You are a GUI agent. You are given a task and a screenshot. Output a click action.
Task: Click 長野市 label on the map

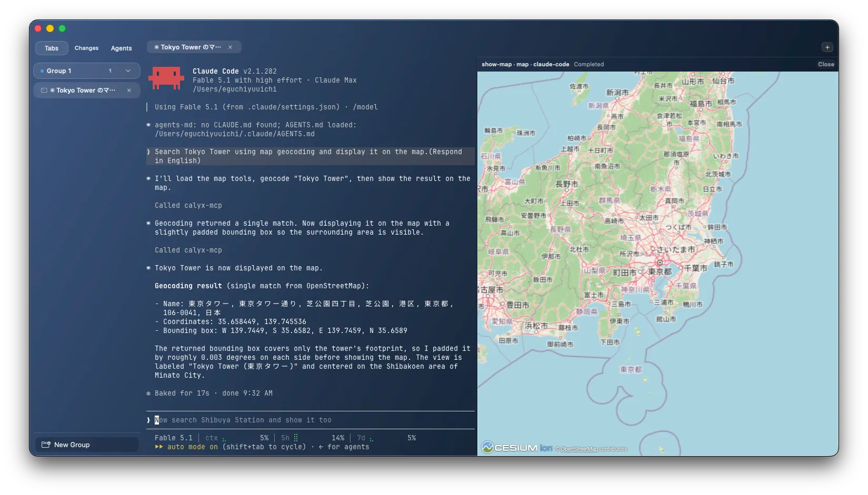pos(567,184)
